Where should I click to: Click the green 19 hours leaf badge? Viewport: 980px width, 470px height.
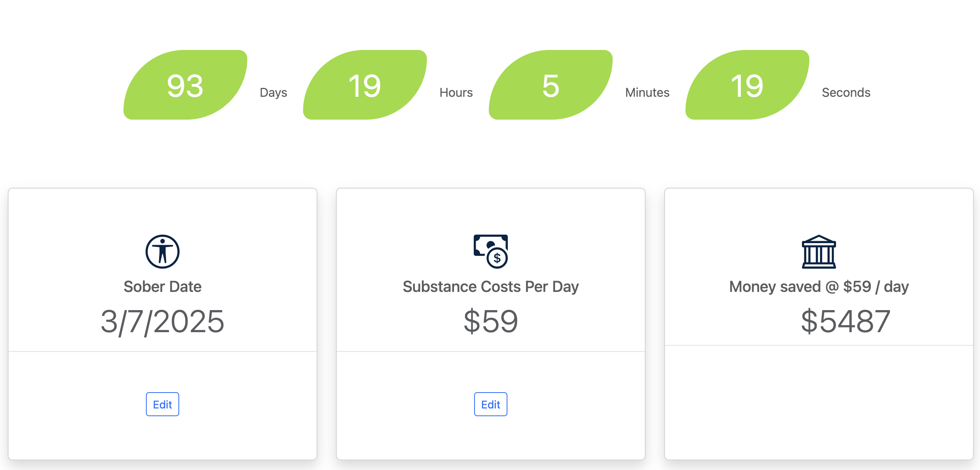click(365, 85)
